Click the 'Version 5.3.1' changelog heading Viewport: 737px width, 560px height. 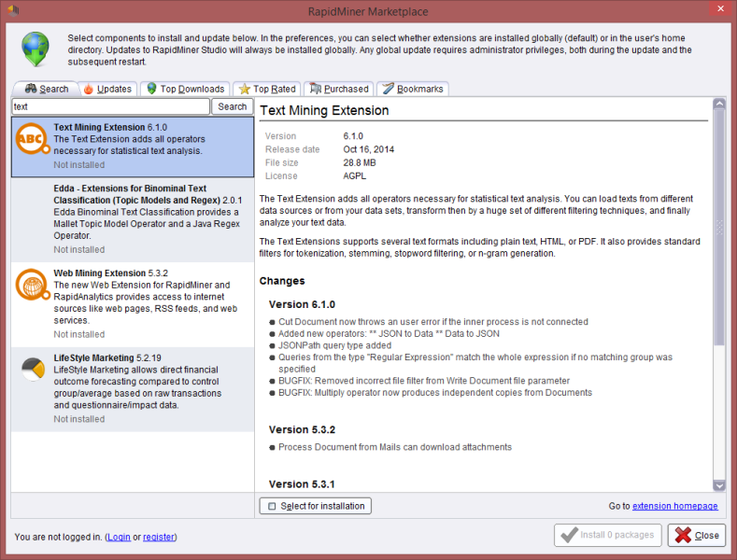click(302, 483)
